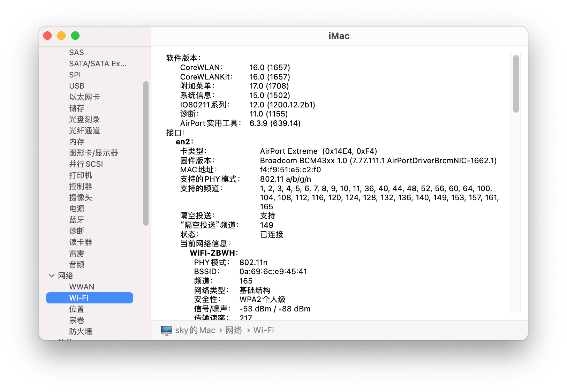This screenshot has height=392, width=567.
Task: Select 光盘刻录 in the sidebar
Action: click(84, 120)
